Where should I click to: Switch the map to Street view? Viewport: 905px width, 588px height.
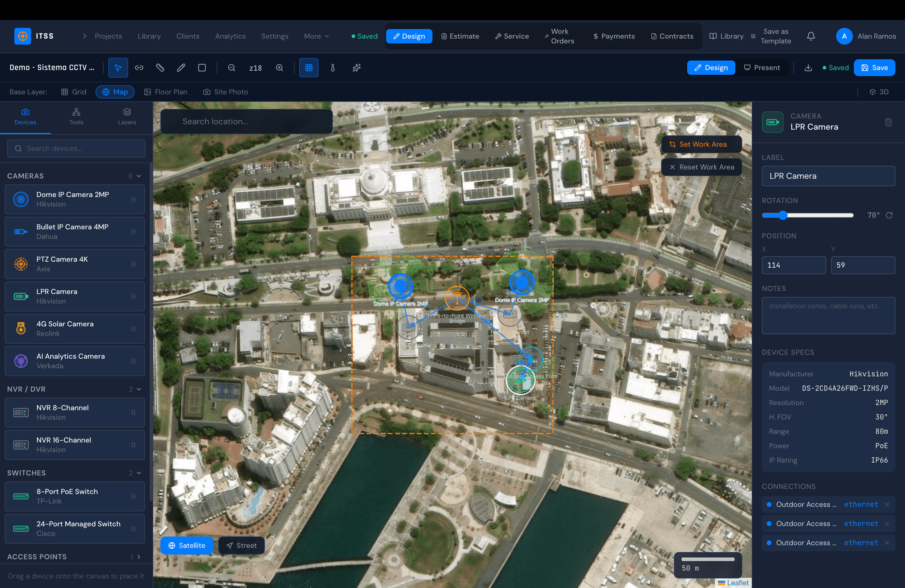(x=241, y=545)
